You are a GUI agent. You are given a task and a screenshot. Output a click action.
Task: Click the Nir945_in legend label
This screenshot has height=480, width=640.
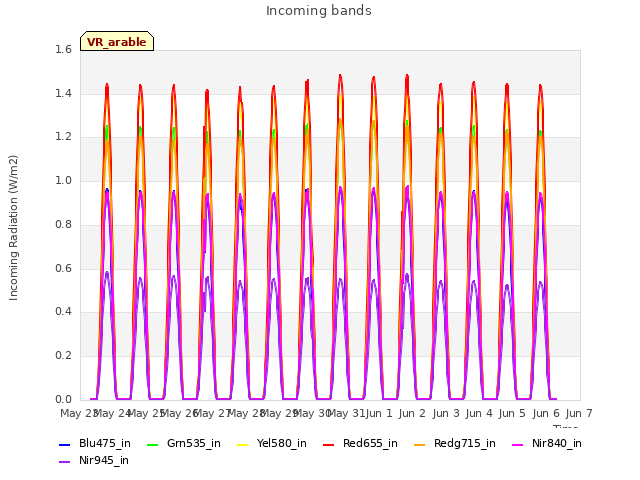104,460
